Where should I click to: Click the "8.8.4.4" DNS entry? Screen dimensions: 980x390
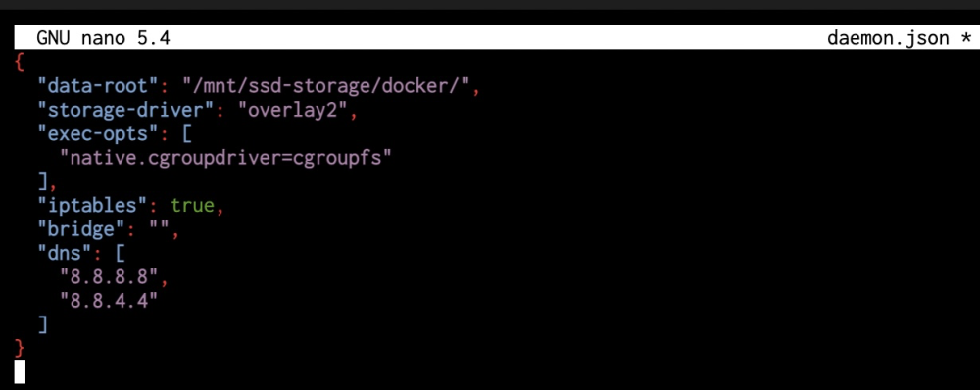coord(109,300)
